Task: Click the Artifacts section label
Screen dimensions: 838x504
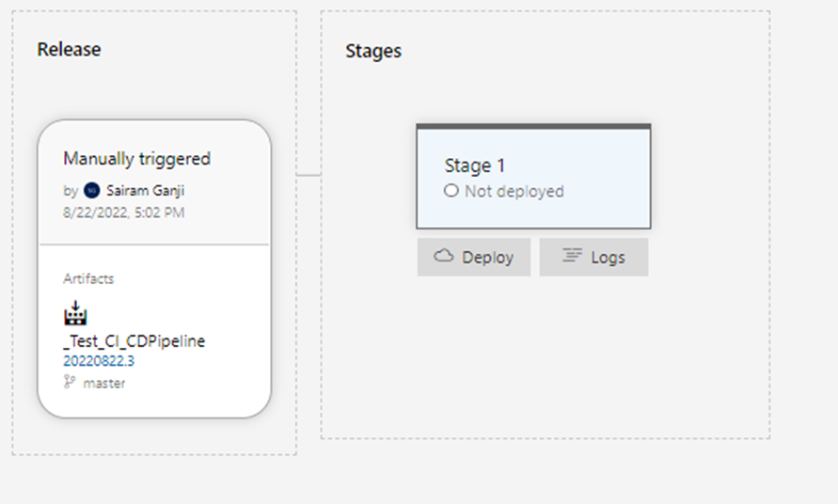Action: [88, 278]
